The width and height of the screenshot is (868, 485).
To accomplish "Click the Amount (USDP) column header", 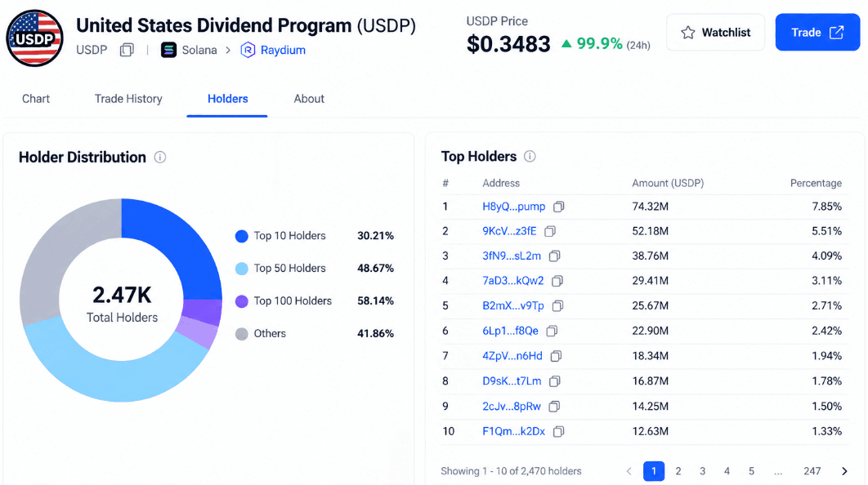I will tap(668, 183).
